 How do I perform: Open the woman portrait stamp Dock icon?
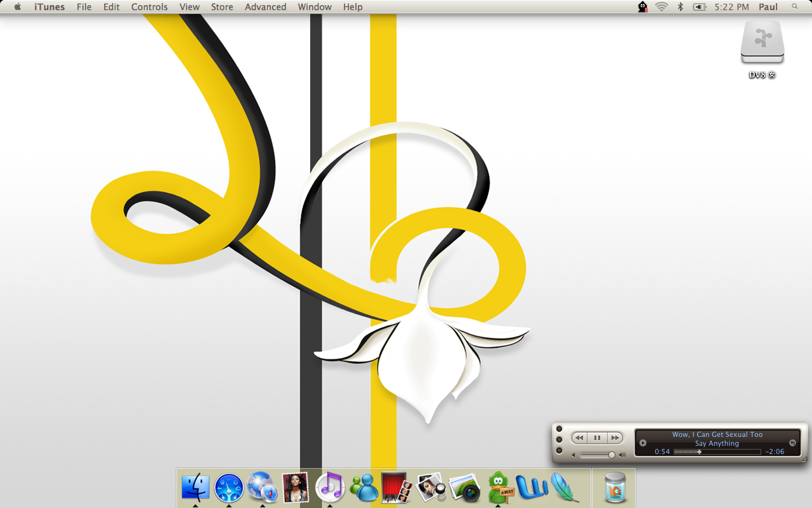pyautogui.click(x=296, y=488)
